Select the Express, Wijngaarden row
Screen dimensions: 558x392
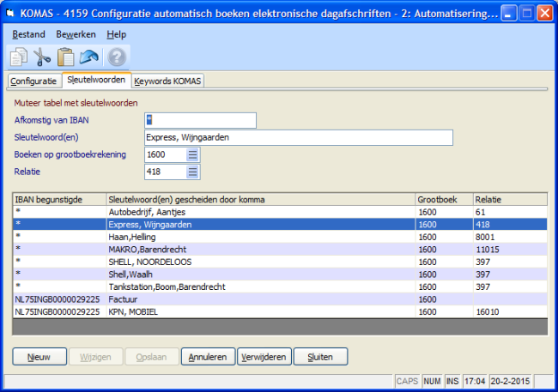[280, 225]
